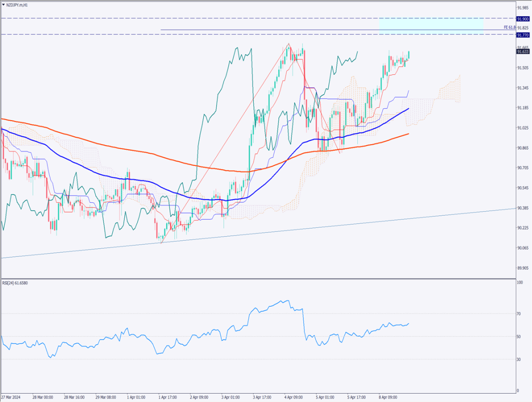Click the RSI 30 level label

519,359
